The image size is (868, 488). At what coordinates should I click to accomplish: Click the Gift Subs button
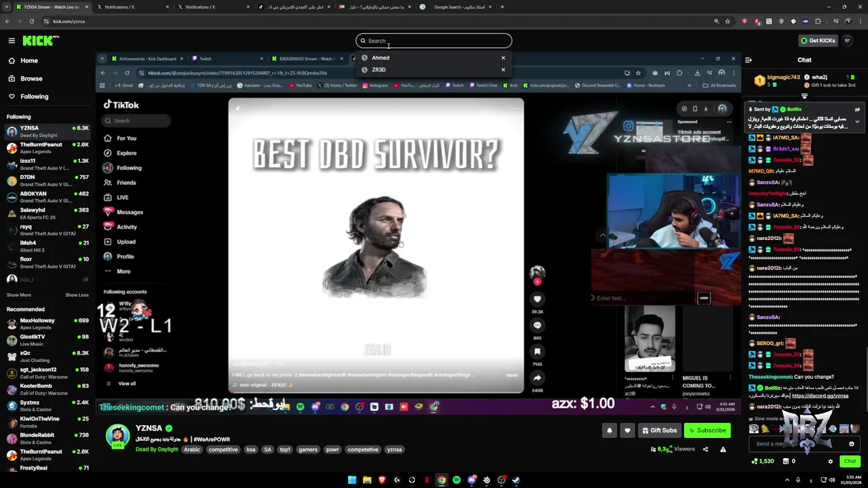point(659,430)
